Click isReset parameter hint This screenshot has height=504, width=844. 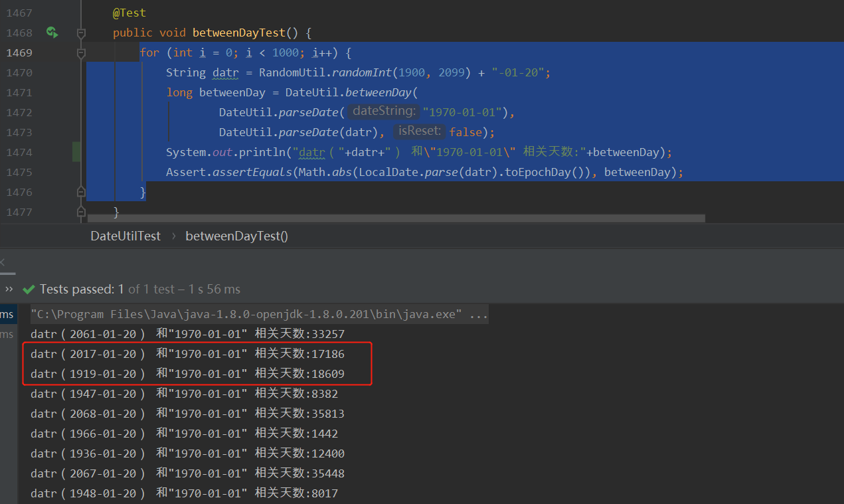click(x=419, y=131)
